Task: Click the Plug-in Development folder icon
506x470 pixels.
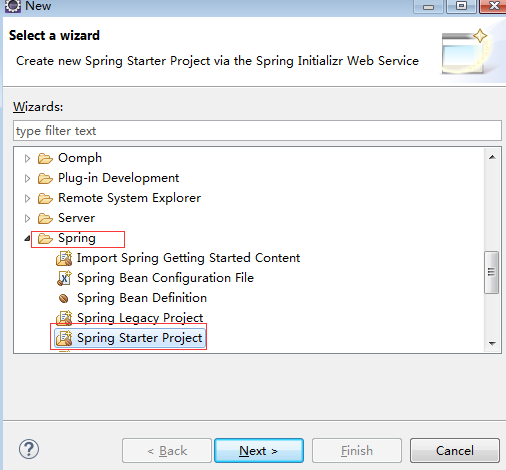Action: tap(45, 178)
